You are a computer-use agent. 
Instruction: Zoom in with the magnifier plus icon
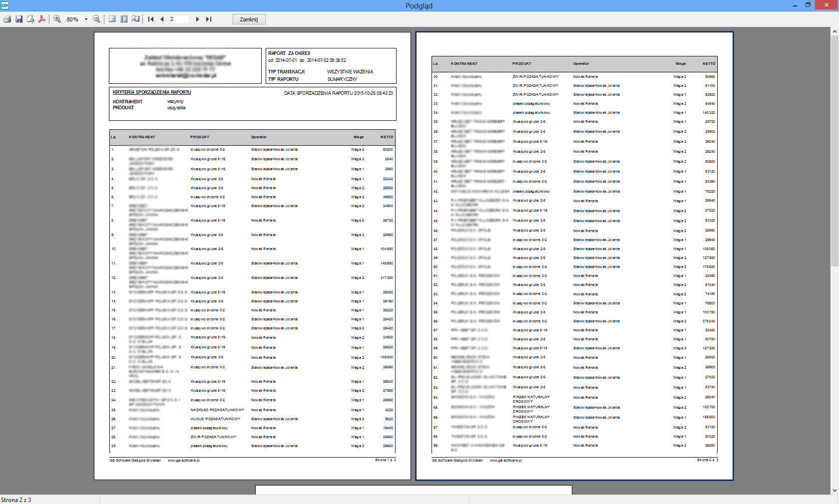coord(57,19)
